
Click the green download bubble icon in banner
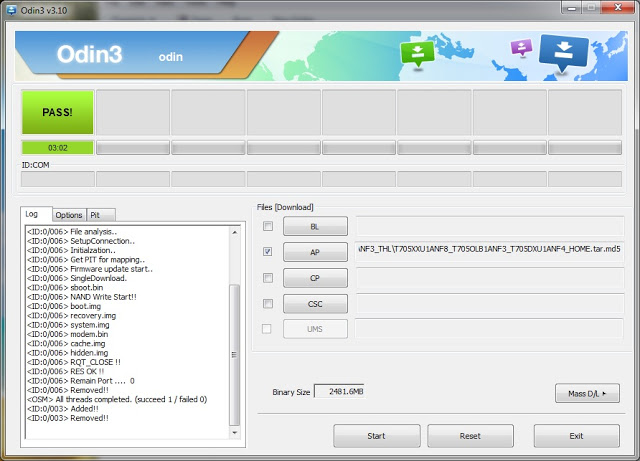click(x=417, y=53)
